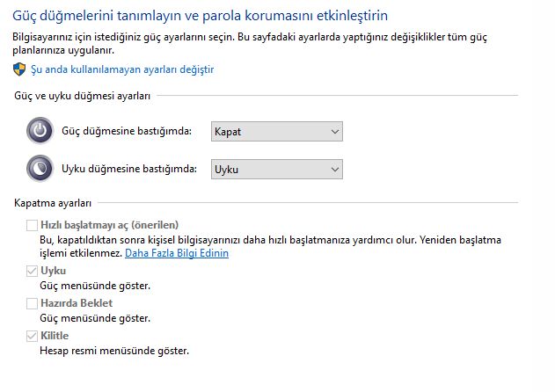Screen dimensions: 555x392
Task: Toggle the Uyku checkbox under Kapatma ayarları
Action: [x=33, y=272]
